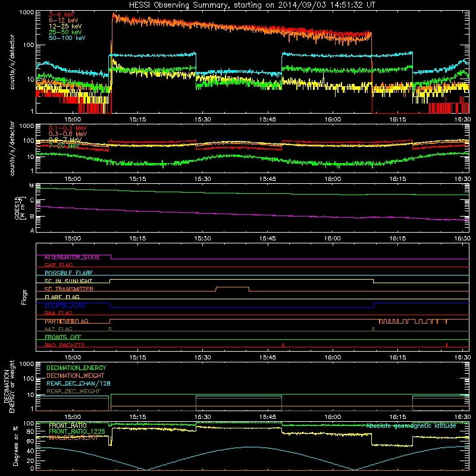Select the '12-25 keV' legend label
Screen dimensions: 476x476
pos(65,26)
